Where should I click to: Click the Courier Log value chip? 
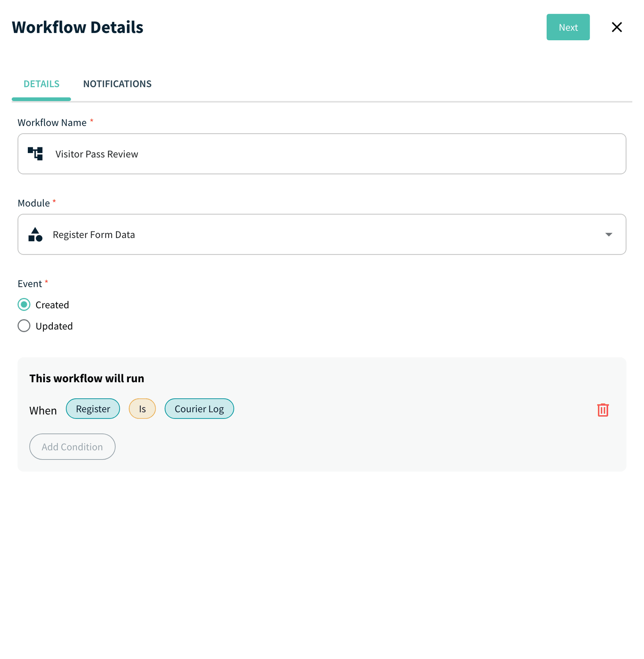click(x=199, y=408)
